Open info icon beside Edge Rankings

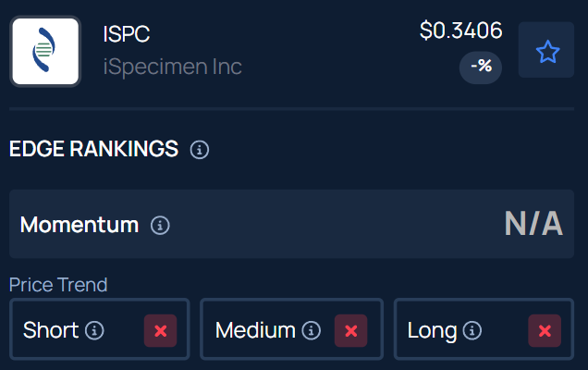(199, 149)
